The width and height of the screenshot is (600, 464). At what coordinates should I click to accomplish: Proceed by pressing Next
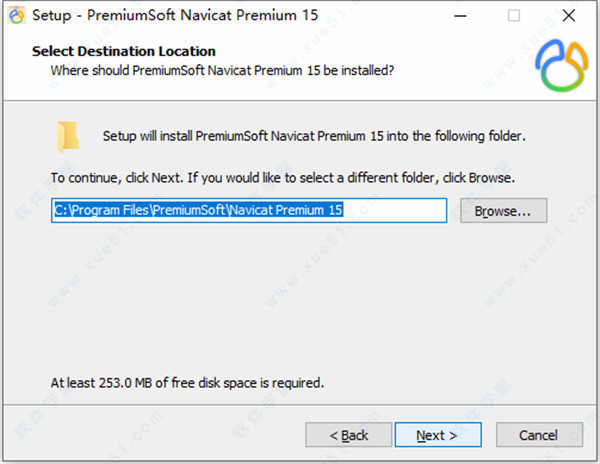click(x=437, y=435)
